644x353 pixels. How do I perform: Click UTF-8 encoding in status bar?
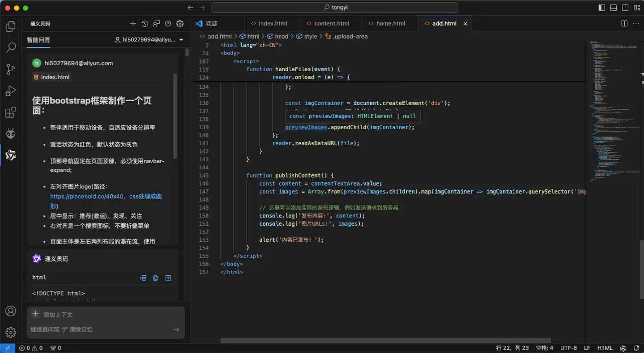[569, 348]
